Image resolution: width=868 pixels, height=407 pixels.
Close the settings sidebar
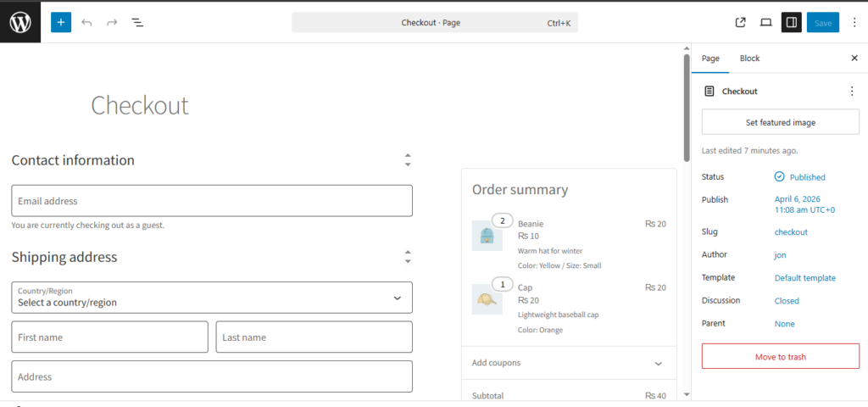854,59
